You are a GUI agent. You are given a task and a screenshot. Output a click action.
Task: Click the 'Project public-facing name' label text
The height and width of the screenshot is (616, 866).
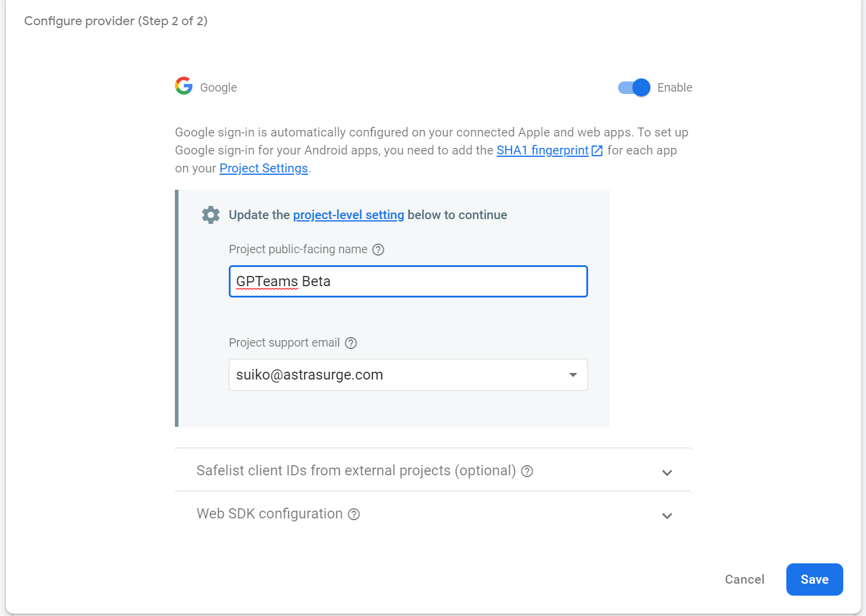[x=298, y=249]
